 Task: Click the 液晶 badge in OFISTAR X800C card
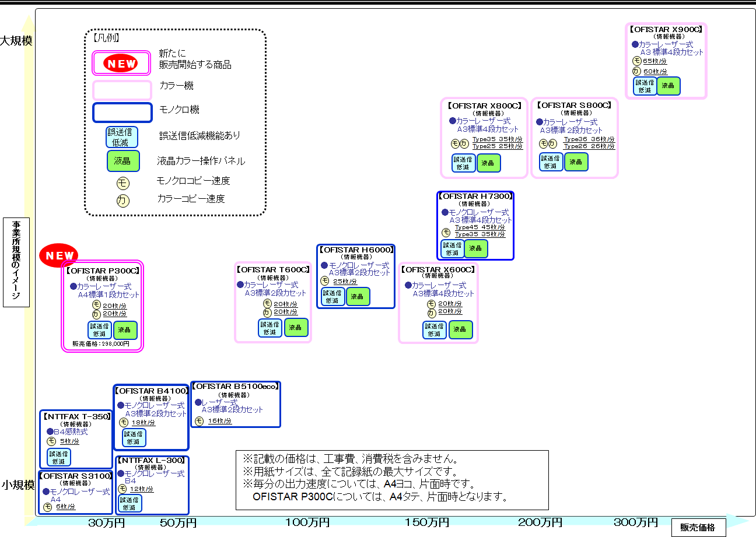489,163
